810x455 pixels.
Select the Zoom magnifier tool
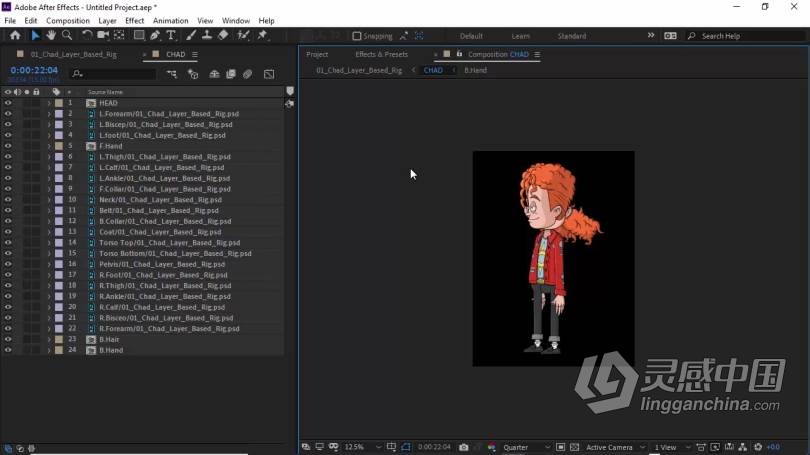pyautogui.click(x=67, y=35)
